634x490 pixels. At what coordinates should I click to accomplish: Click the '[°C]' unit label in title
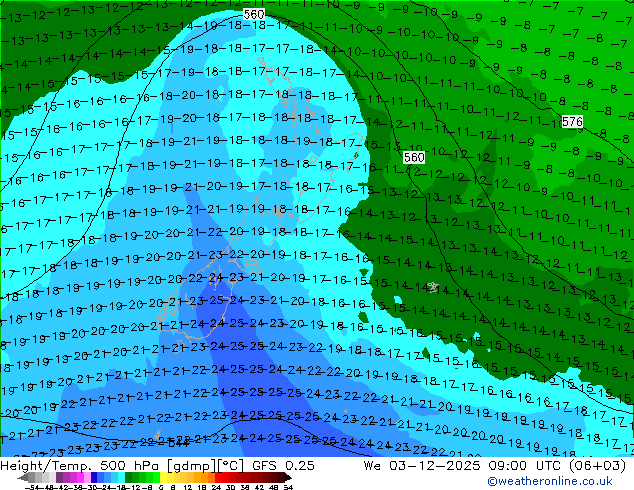(231, 466)
